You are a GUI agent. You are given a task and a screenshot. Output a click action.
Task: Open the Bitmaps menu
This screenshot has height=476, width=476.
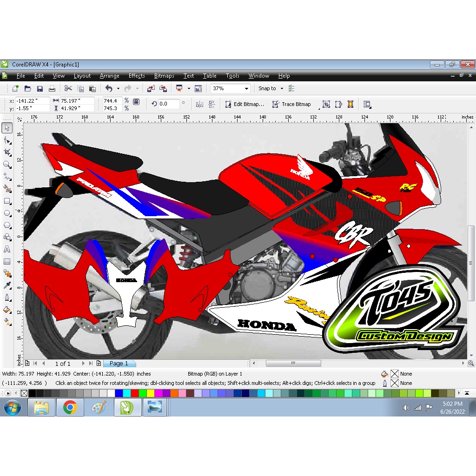(164, 76)
